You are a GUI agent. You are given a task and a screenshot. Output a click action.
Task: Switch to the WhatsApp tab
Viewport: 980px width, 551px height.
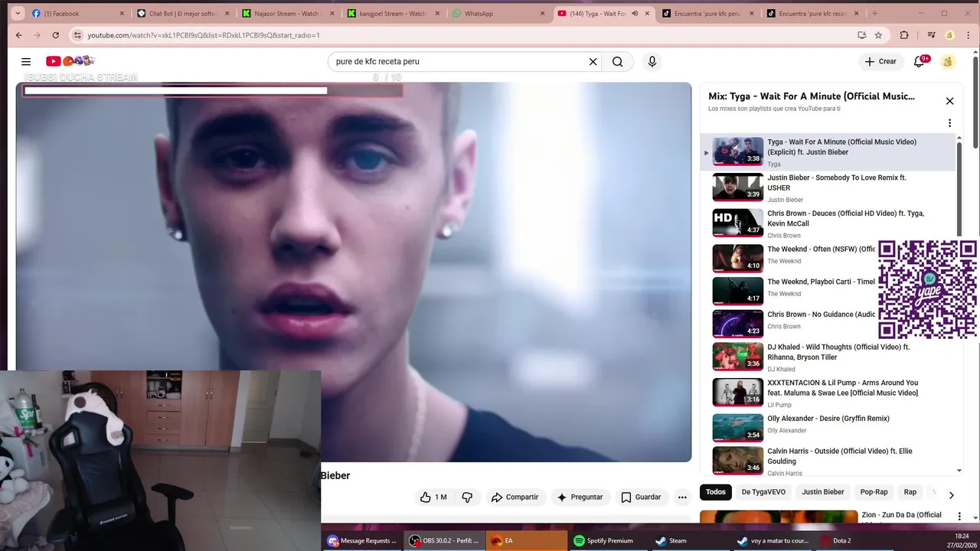click(x=498, y=13)
